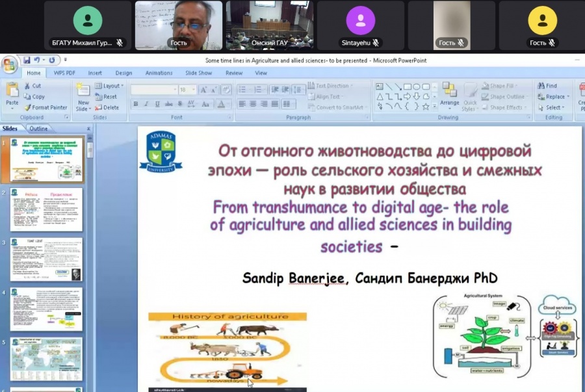Click the Delete slide button
Viewport: 585px width, 392px height.
(x=107, y=107)
